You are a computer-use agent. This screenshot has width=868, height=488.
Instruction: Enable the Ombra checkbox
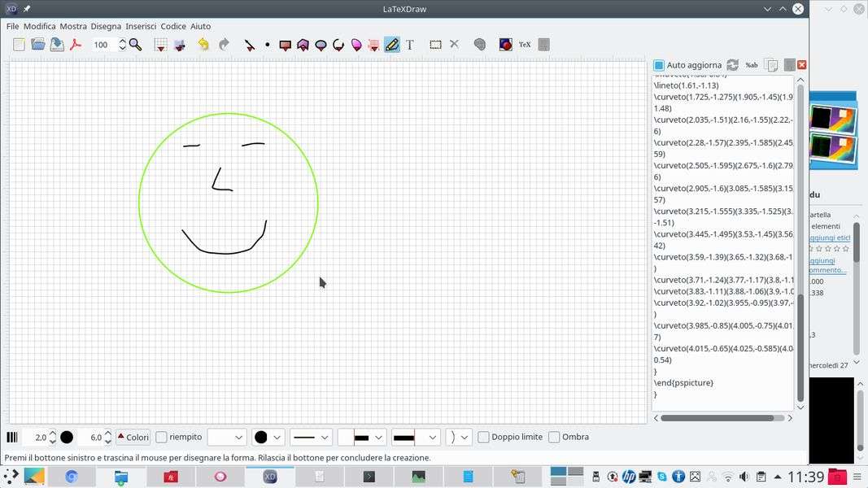[554, 437]
